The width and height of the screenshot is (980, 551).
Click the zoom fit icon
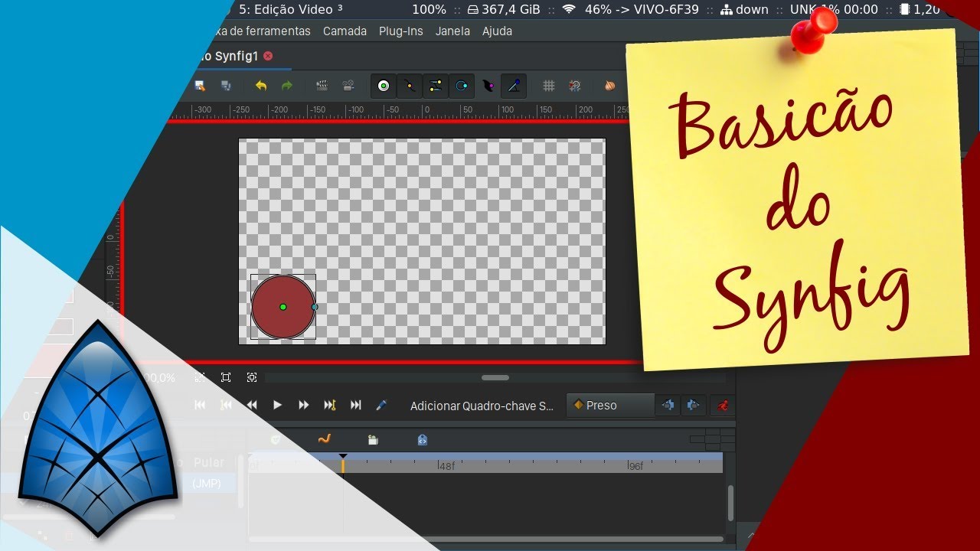(x=226, y=377)
